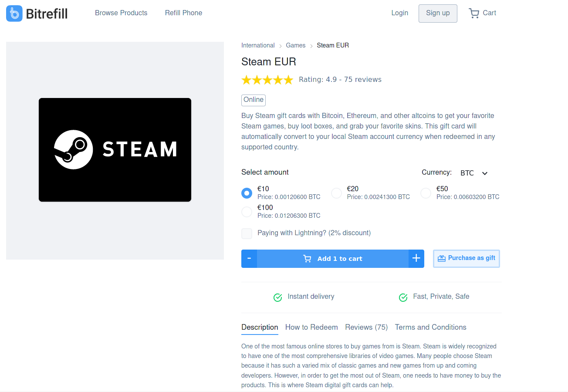568x392 pixels.
Task: Click the Price: 0.00120600 BTC text
Action: [x=289, y=197]
